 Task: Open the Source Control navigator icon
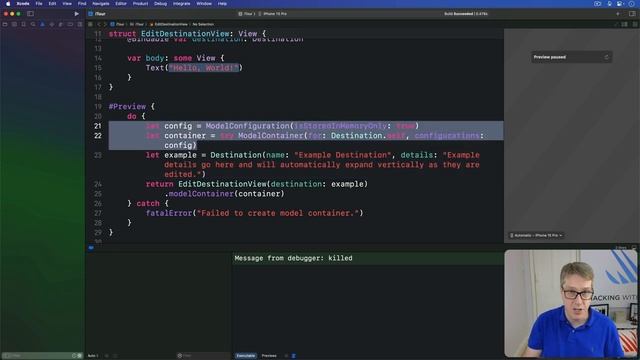[x=14, y=24]
